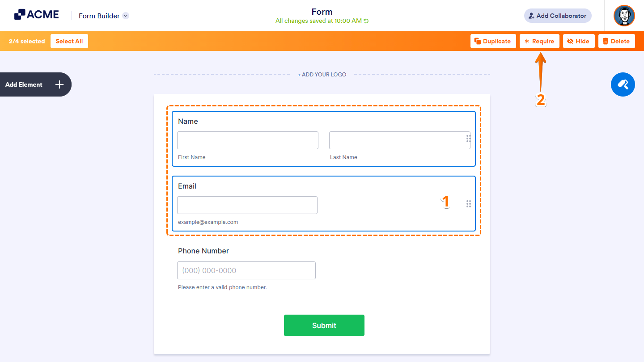Select All form fields
This screenshot has height=362, width=644.
[69, 41]
